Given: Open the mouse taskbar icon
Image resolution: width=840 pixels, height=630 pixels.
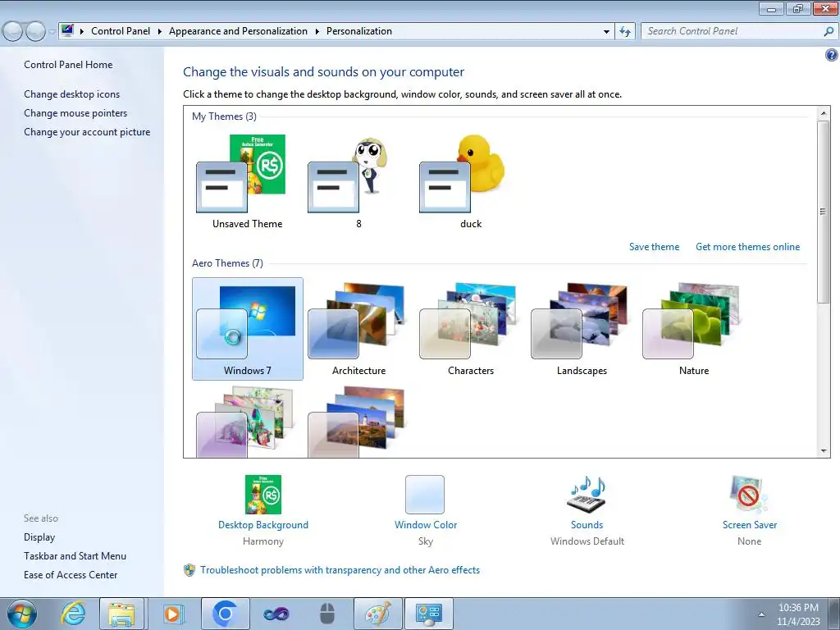Looking at the screenshot, I should tap(326, 614).
